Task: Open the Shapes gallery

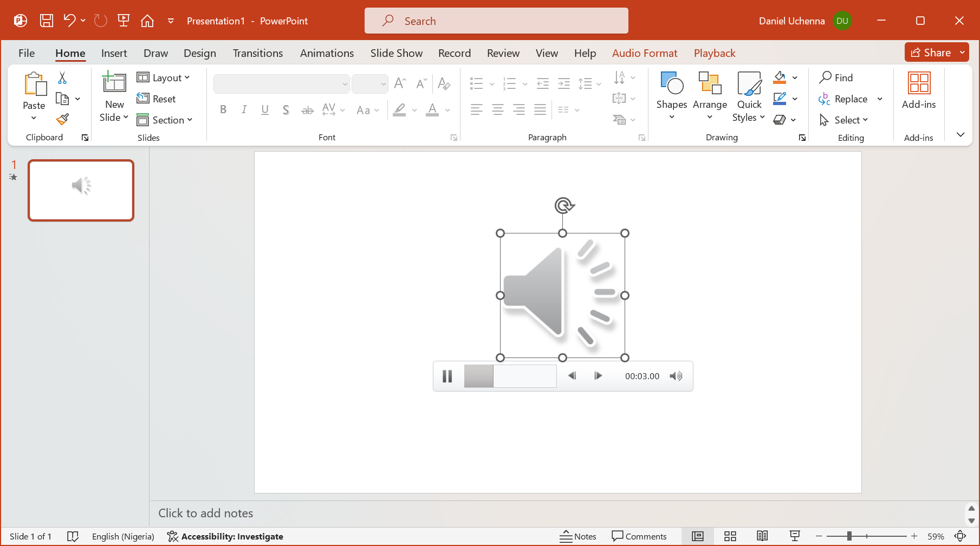Action: click(671, 95)
